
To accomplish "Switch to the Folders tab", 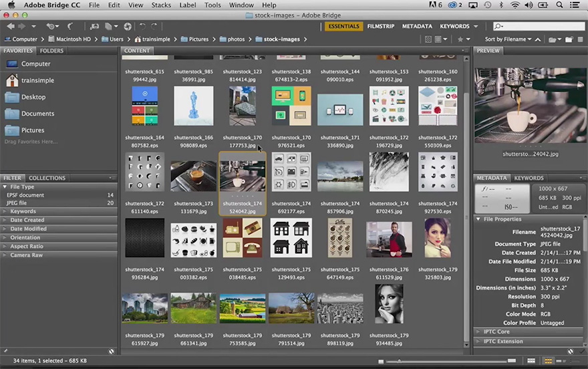I will tap(51, 51).
